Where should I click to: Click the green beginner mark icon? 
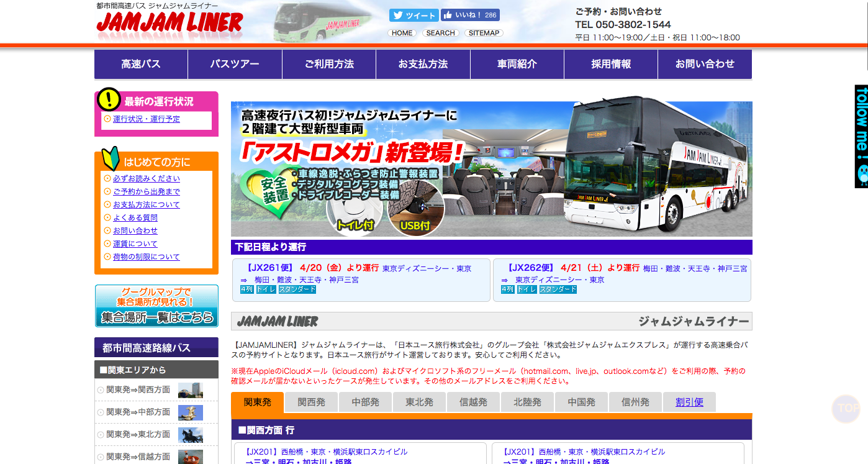tap(111, 158)
